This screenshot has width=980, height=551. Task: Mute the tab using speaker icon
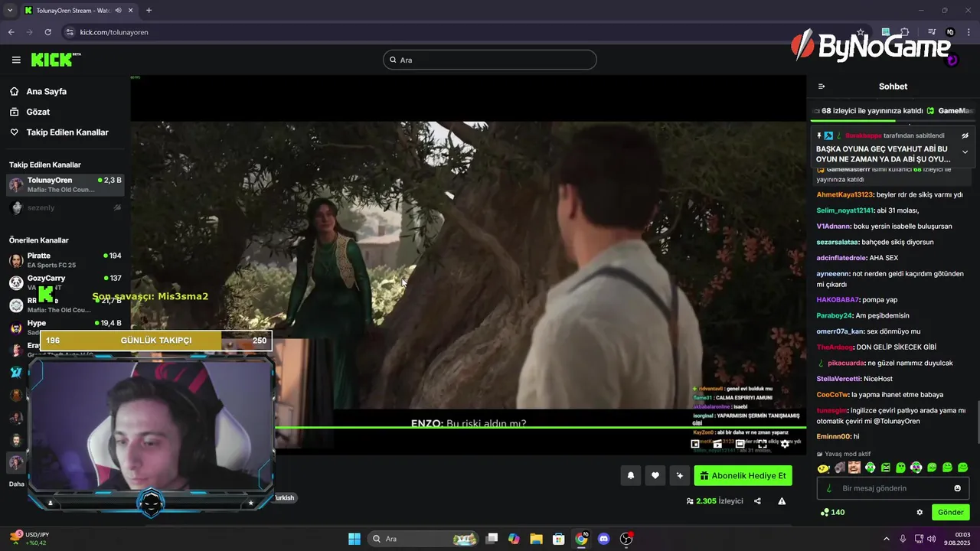click(118, 11)
